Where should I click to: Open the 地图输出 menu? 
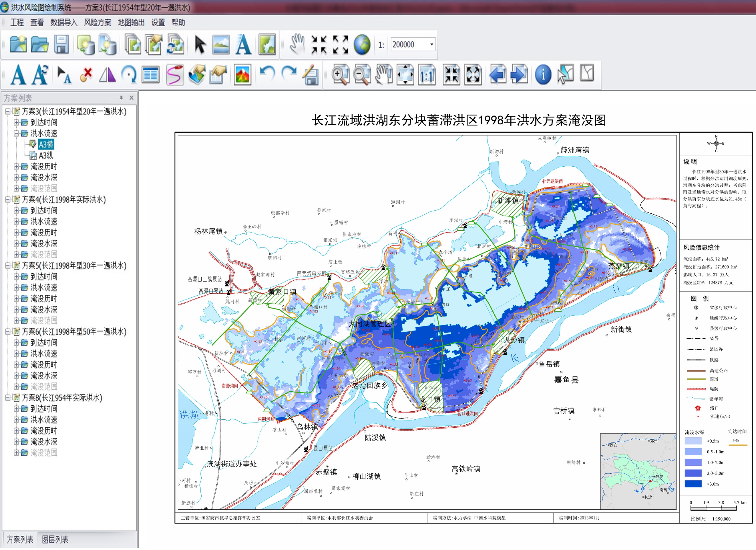point(131,22)
